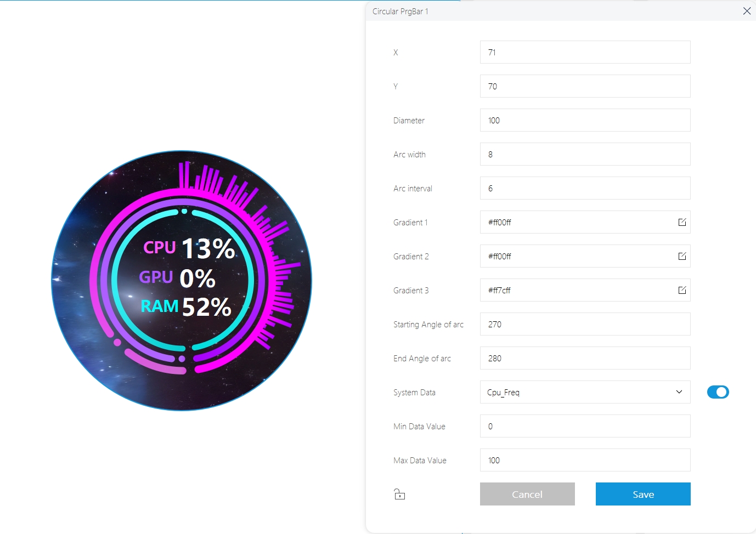Select End Angle of arc field
The image size is (756, 534).
pos(585,358)
